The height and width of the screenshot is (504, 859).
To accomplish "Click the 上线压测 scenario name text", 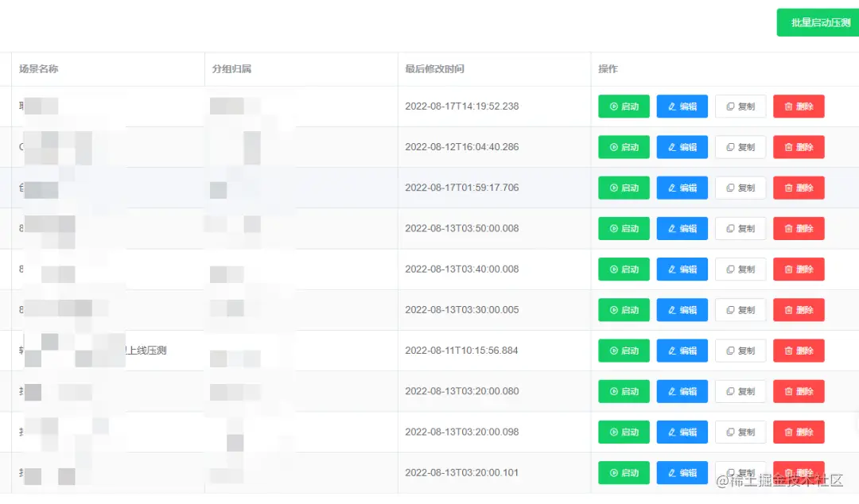I will coord(146,351).
